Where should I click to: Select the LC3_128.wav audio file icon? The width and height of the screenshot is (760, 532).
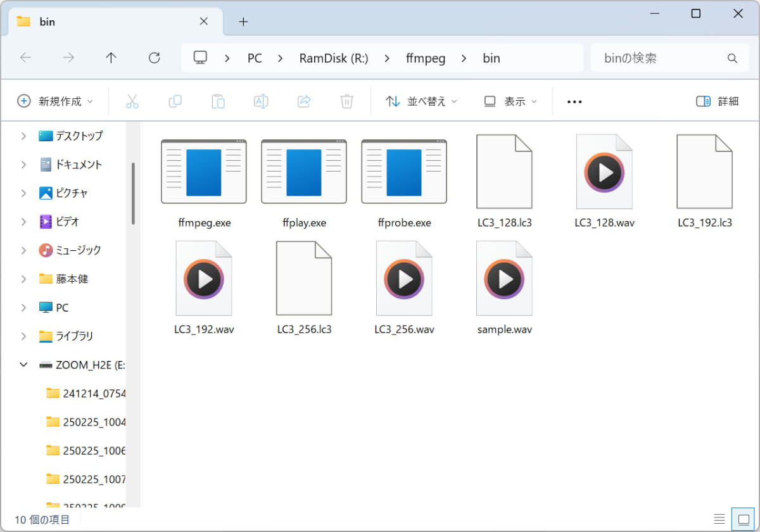(x=604, y=172)
